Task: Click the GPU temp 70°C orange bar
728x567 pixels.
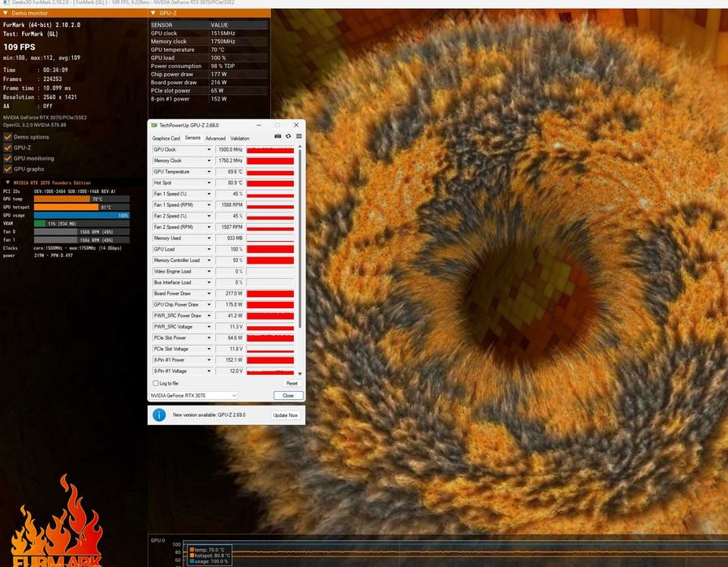Action: (62, 199)
